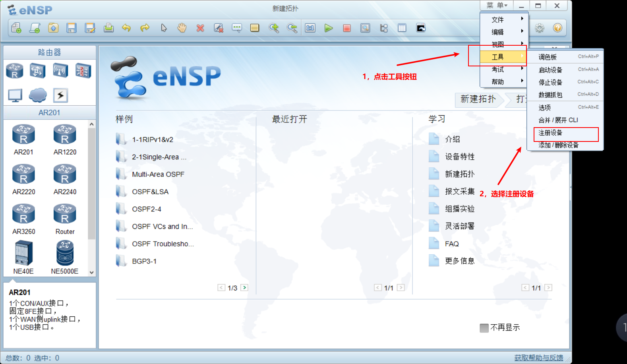Open the 获取帮助与反馈 link

tap(538, 358)
